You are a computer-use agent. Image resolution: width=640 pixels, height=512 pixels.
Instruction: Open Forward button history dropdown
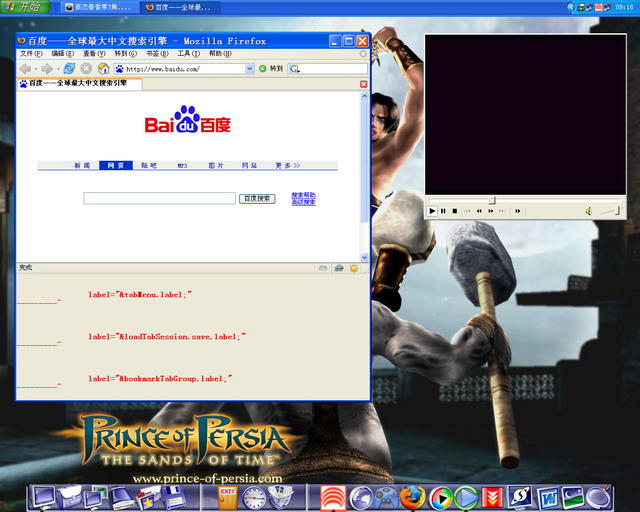tap(58, 69)
